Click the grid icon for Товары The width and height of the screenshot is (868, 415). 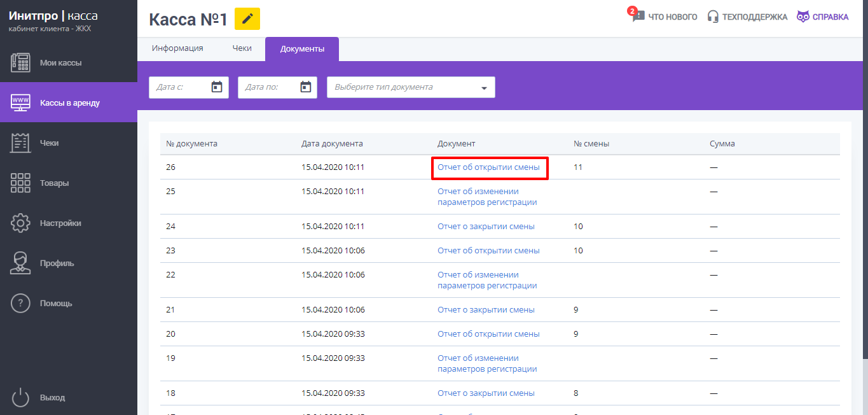click(x=21, y=183)
